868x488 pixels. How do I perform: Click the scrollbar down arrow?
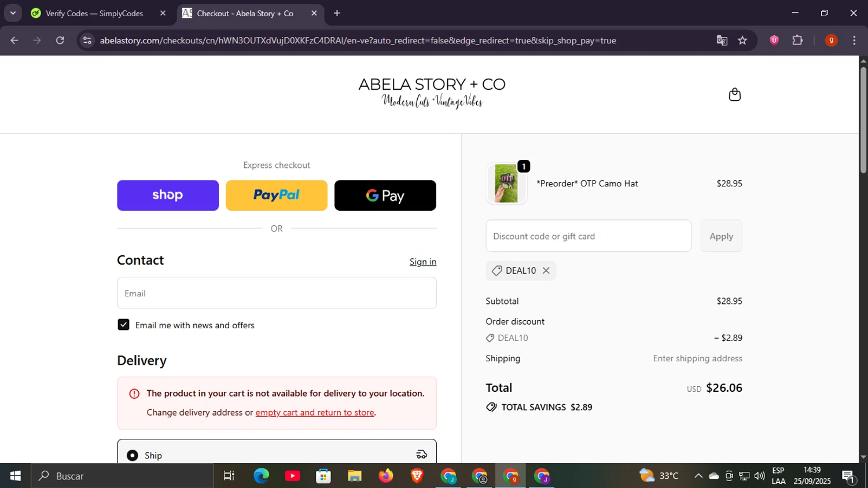click(863, 457)
